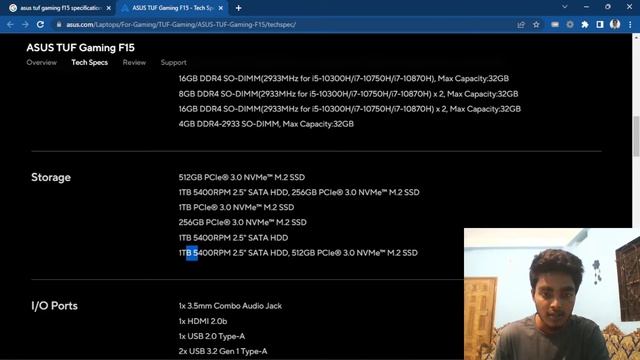Click the Storage section heading

click(51, 177)
